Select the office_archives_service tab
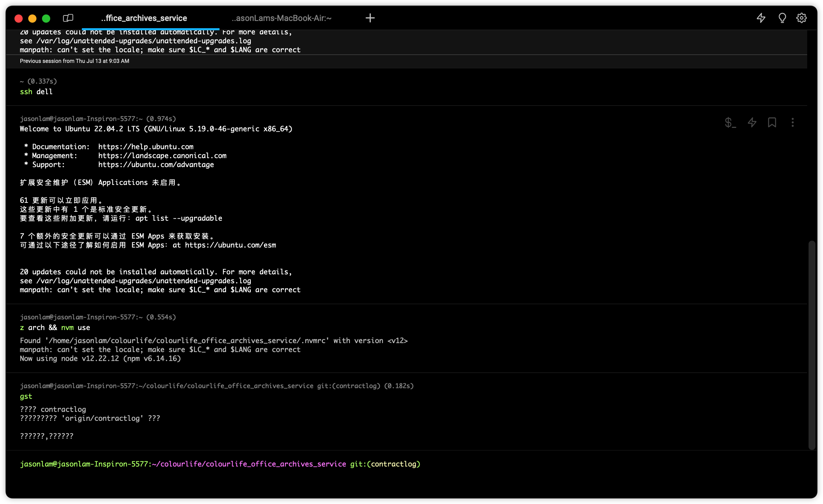The width and height of the screenshot is (823, 504). click(144, 18)
